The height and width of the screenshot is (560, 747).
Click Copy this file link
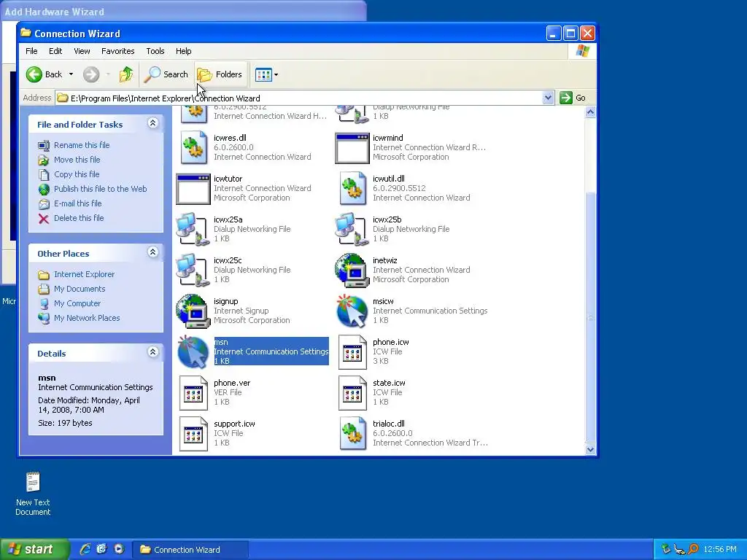click(76, 174)
